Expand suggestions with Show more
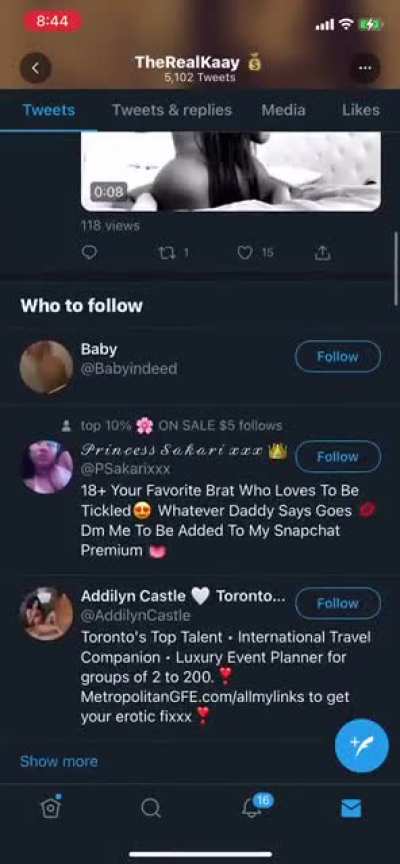Viewport: 400px width, 864px height. (59, 761)
